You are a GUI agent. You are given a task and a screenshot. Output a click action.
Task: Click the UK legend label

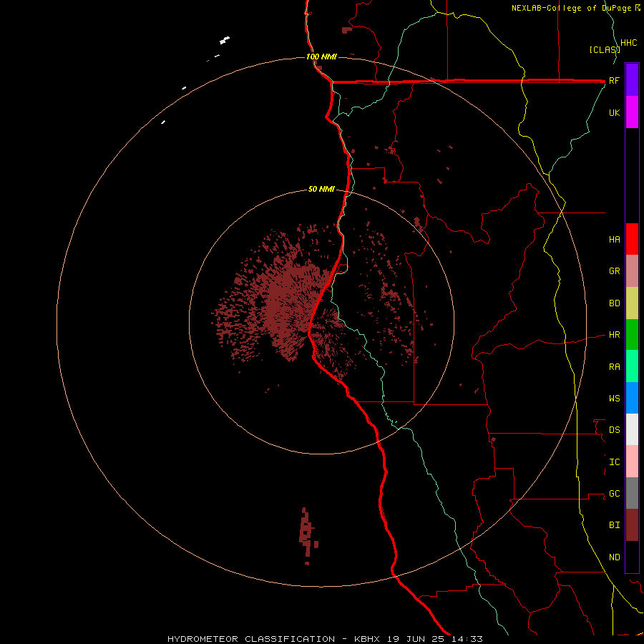614,112
